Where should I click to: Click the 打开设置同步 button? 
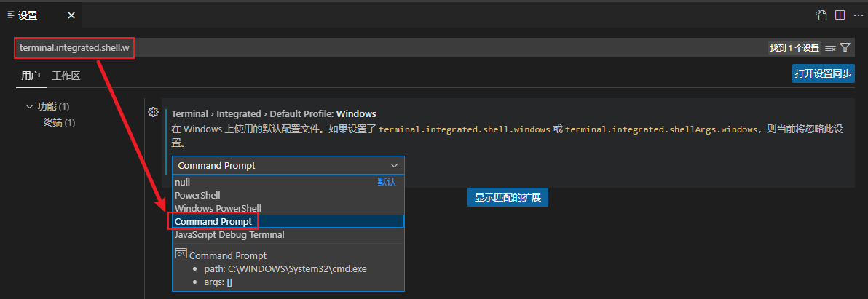823,73
